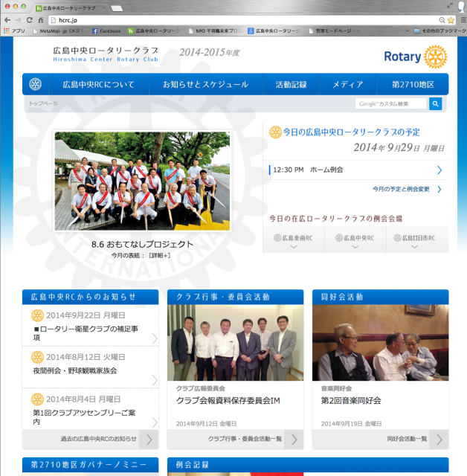Click the Rotary logo in page header
The image size is (467, 476).
(x=415, y=57)
